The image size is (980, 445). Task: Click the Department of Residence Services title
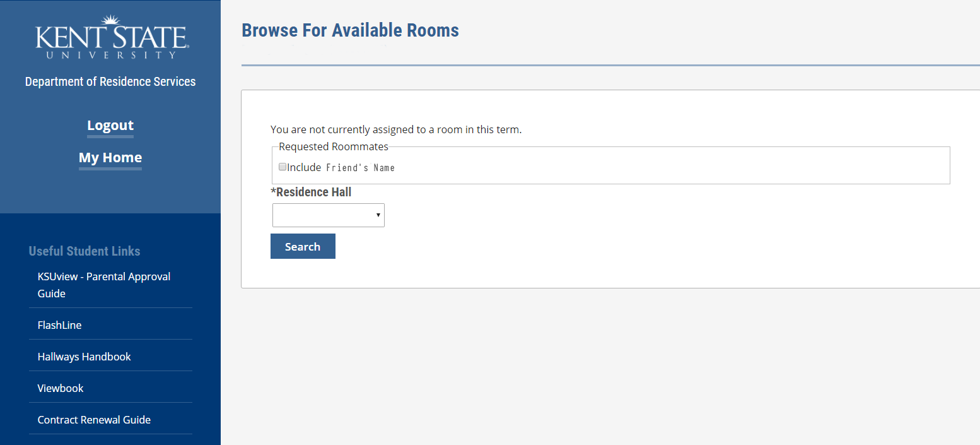click(110, 81)
